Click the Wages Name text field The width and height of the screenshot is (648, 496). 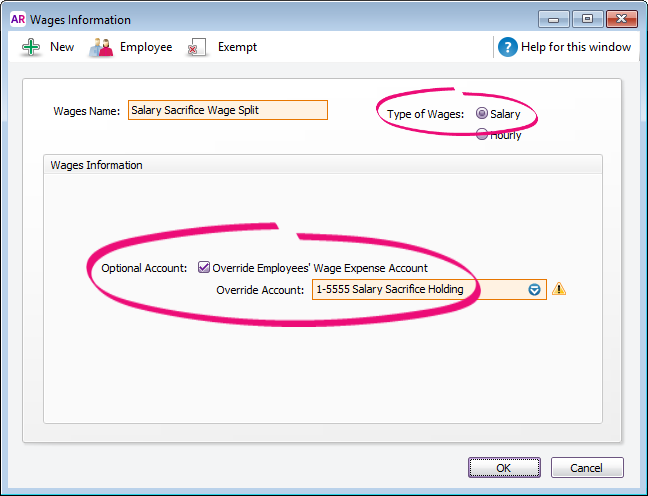[227, 111]
